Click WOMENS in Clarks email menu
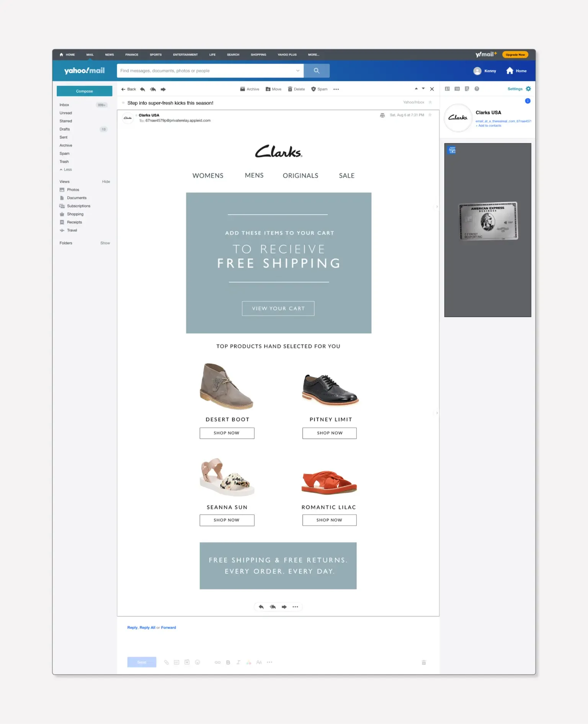The image size is (588, 724). click(208, 176)
